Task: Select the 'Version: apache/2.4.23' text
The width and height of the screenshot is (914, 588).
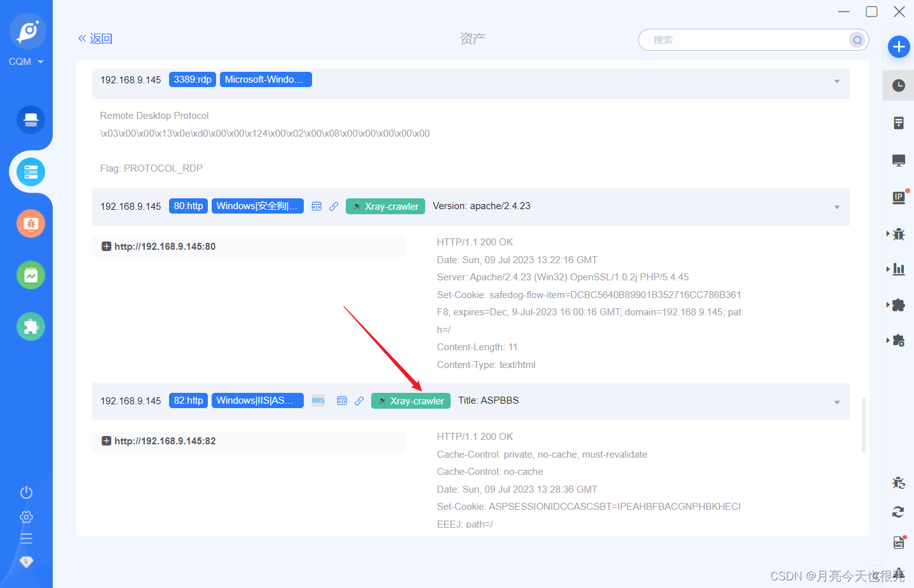Action: pyautogui.click(x=481, y=206)
